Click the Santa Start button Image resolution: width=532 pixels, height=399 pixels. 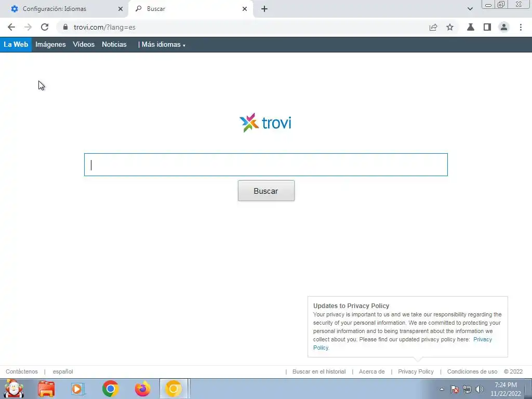pyautogui.click(x=14, y=389)
